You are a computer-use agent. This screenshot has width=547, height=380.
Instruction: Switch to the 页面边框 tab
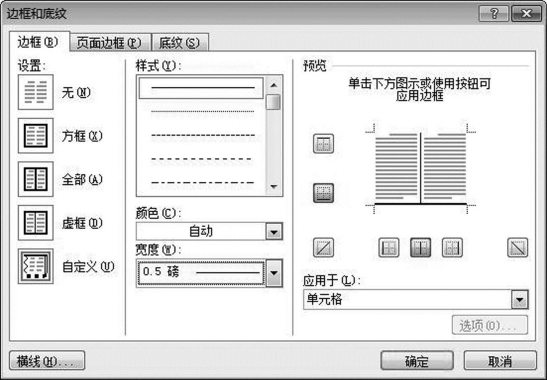110,43
